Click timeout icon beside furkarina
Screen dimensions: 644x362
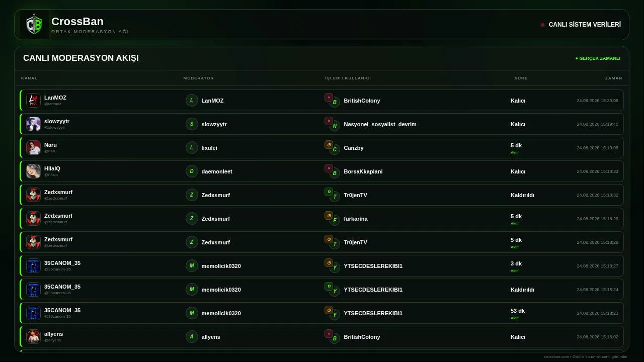(x=329, y=215)
